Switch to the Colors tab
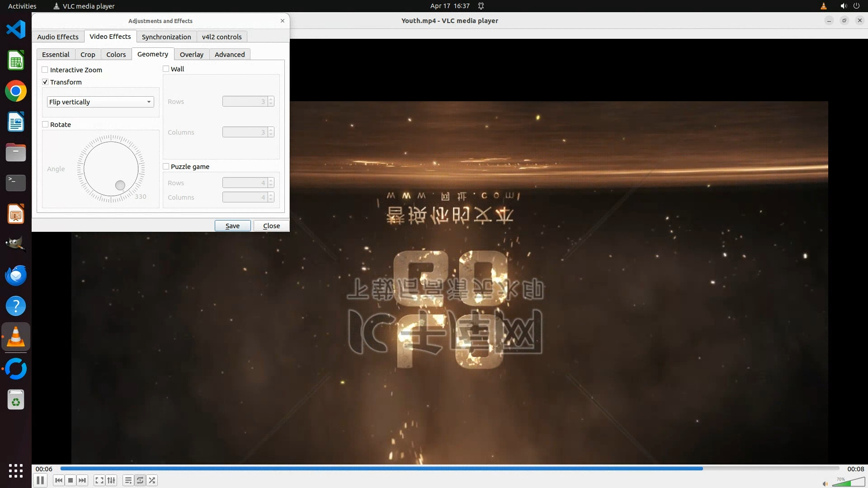Screen dimensions: 868x488 pyautogui.click(x=116, y=54)
